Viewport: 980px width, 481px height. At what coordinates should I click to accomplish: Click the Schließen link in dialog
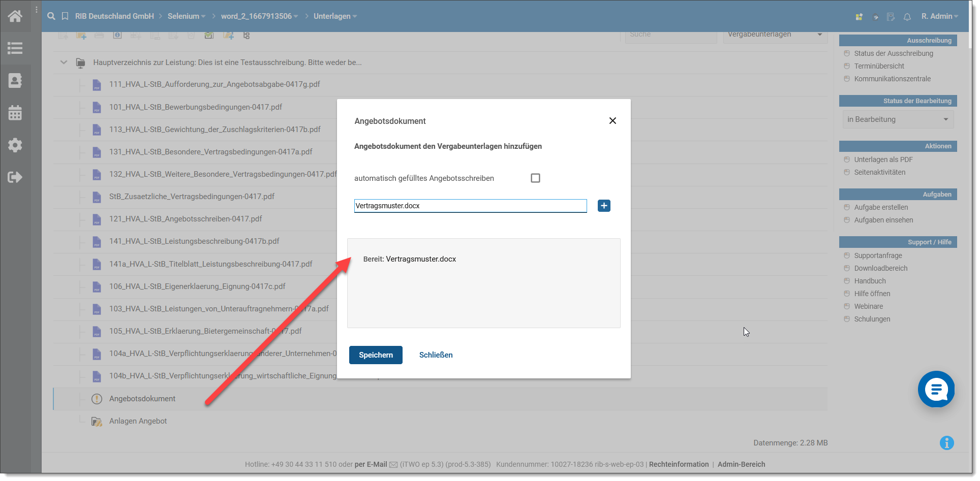pyautogui.click(x=436, y=355)
